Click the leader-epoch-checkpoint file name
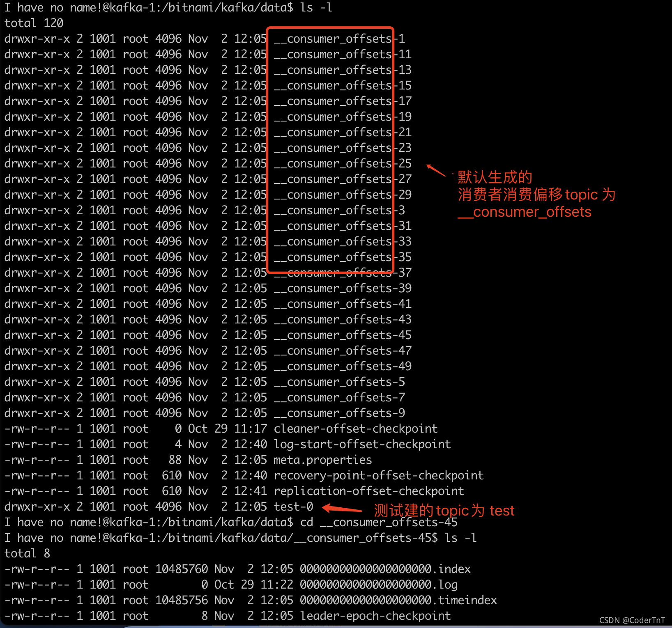 pyautogui.click(x=375, y=616)
